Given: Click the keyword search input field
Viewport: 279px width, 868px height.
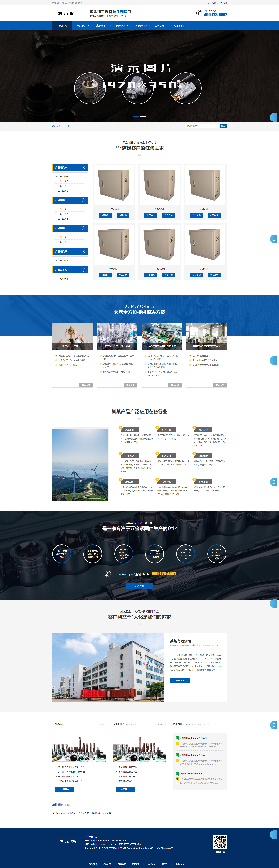Looking at the screenshot, I should click(x=202, y=126).
